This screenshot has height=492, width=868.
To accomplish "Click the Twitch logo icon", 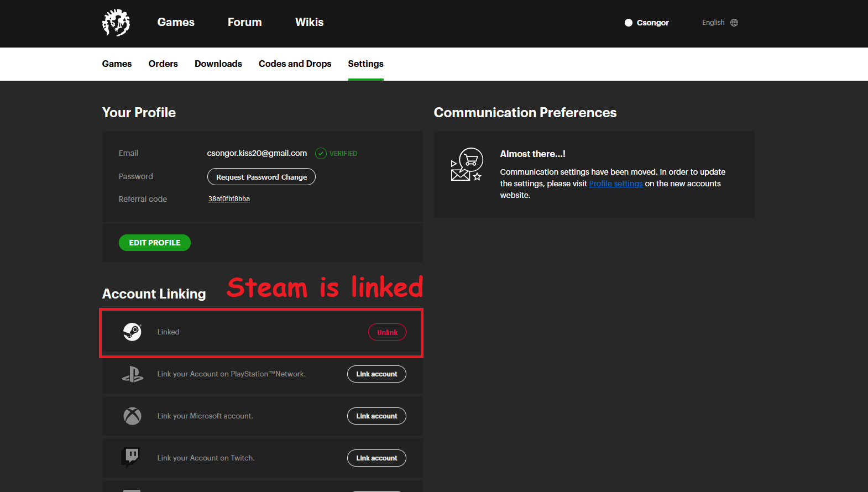I will tap(130, 457).
